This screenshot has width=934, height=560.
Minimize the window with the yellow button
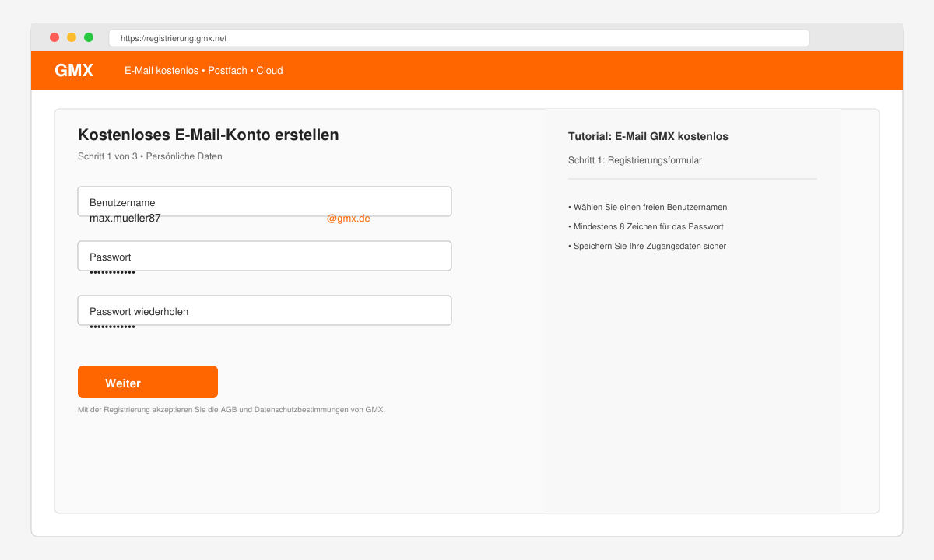(72, 37)
